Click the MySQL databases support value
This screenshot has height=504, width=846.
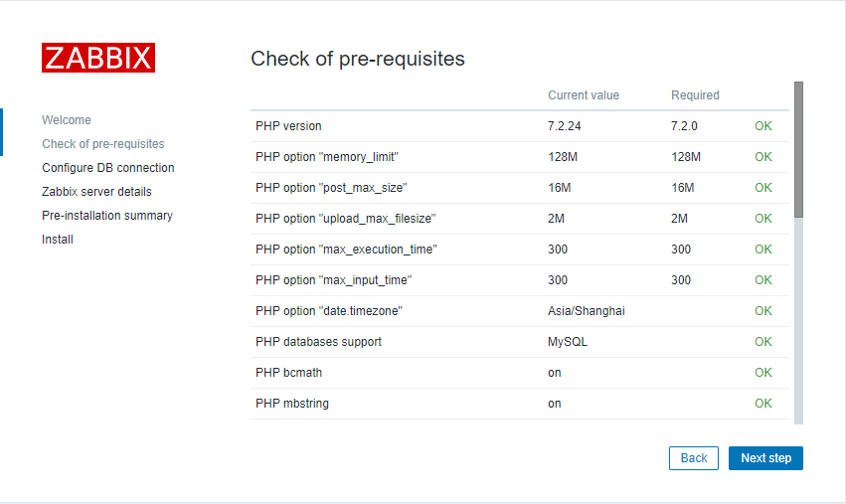(569, 342)
